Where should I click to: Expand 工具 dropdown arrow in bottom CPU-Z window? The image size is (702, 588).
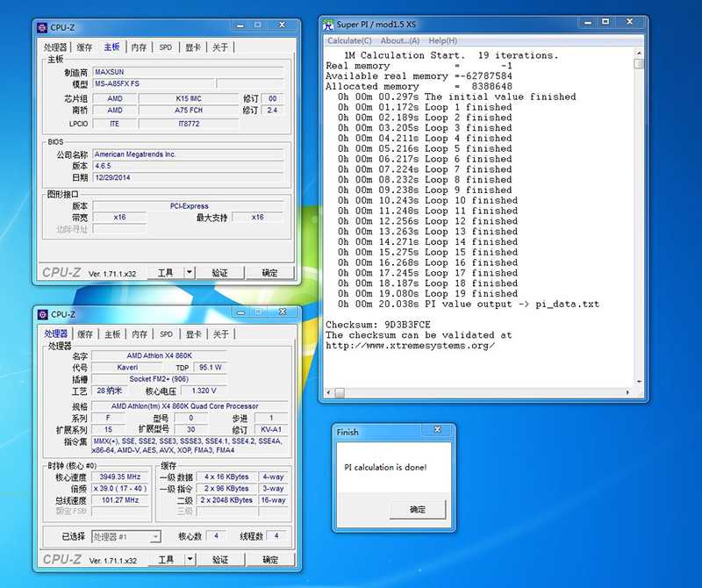click(x=190, y=560)
